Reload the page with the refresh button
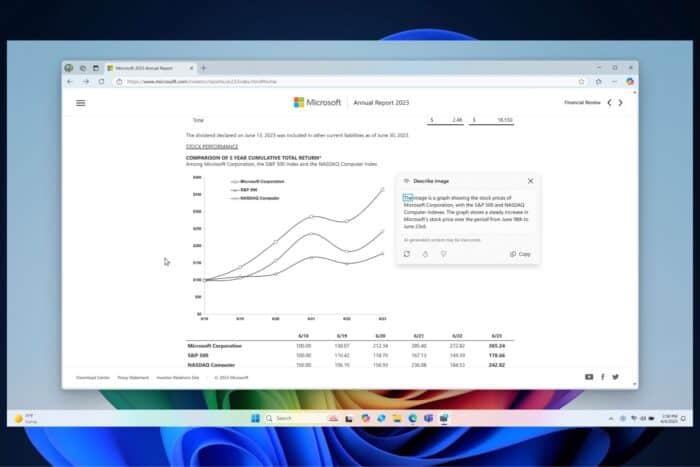This screenshot has width=700, height=467. click(102, 82)
